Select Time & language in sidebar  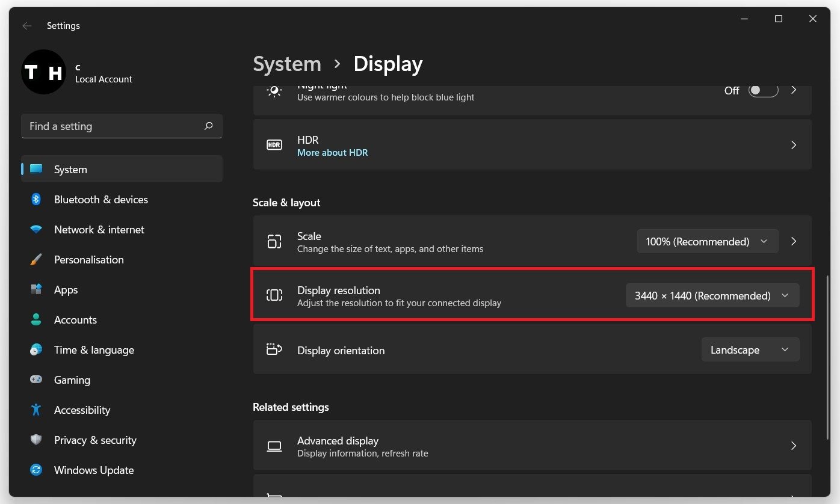[x=94, y=350]
